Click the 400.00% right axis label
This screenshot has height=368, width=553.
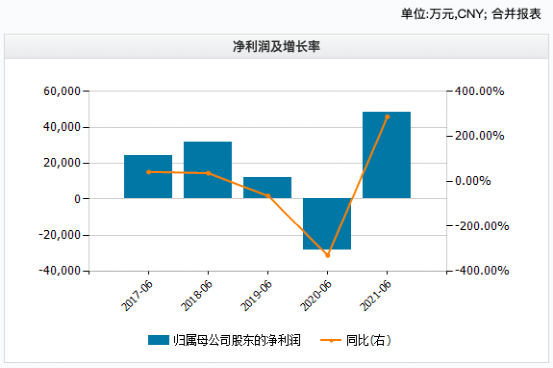(479, 91)
